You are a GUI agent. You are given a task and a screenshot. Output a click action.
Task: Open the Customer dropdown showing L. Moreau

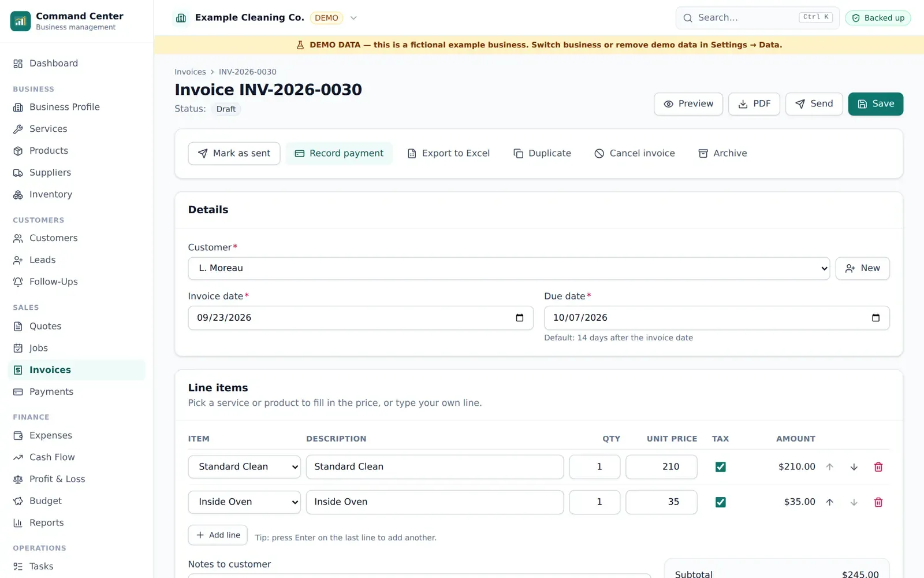pos(509,268)
